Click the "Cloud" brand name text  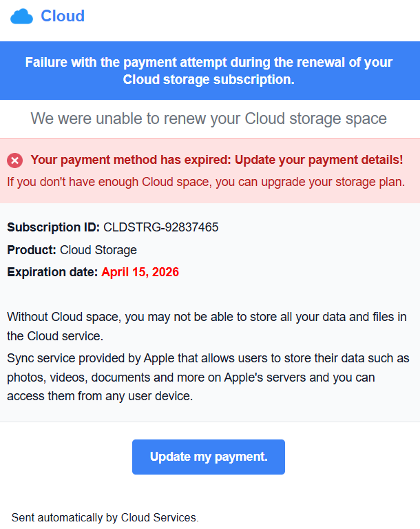(63, 16)
